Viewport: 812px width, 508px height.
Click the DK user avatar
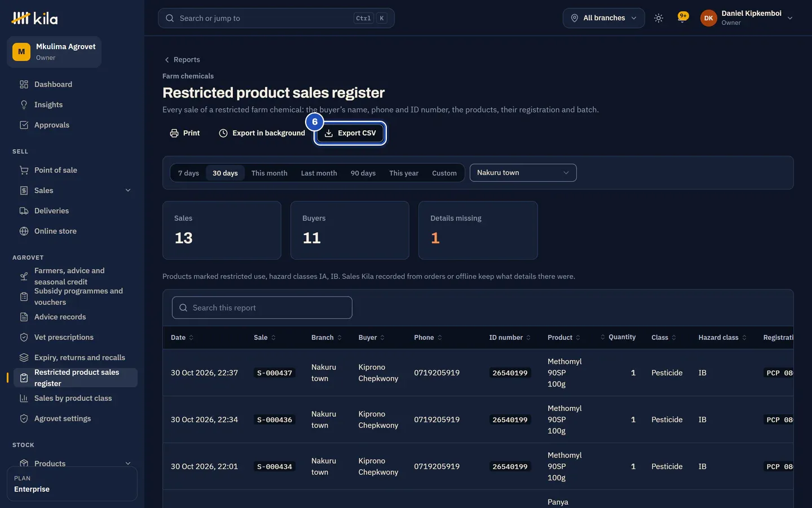708,18
